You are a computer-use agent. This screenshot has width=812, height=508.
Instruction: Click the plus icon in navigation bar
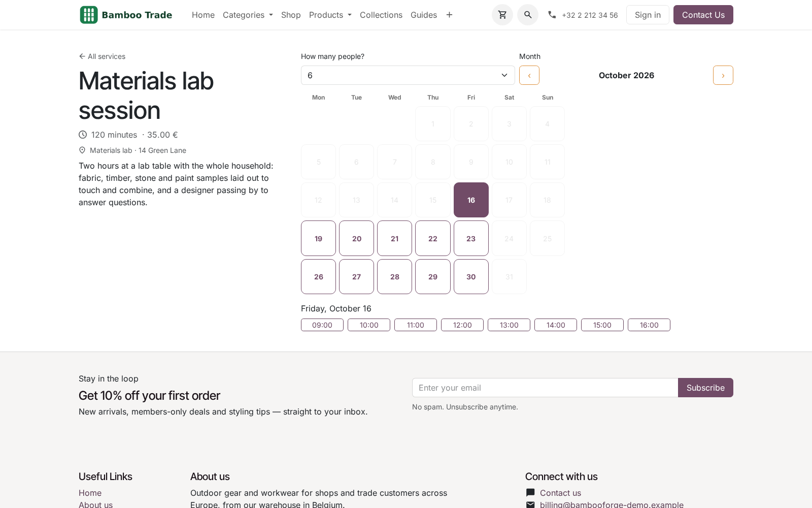(x=449, y=15)
